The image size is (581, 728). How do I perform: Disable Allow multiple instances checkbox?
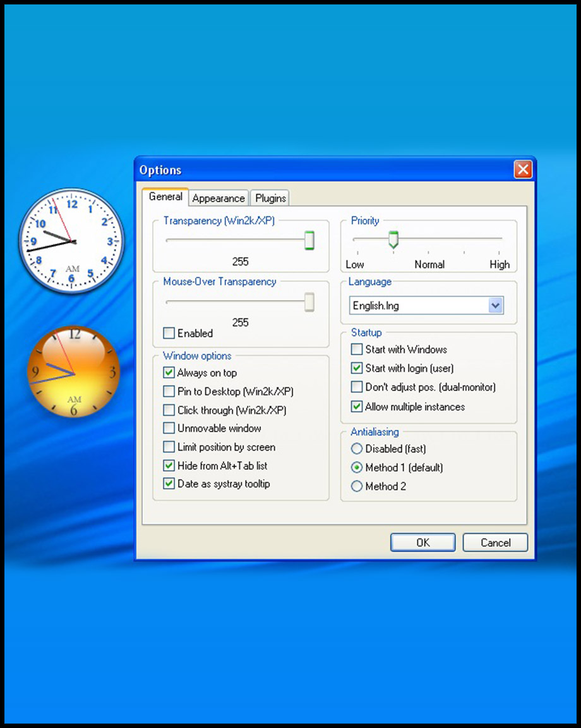[357, 407]
